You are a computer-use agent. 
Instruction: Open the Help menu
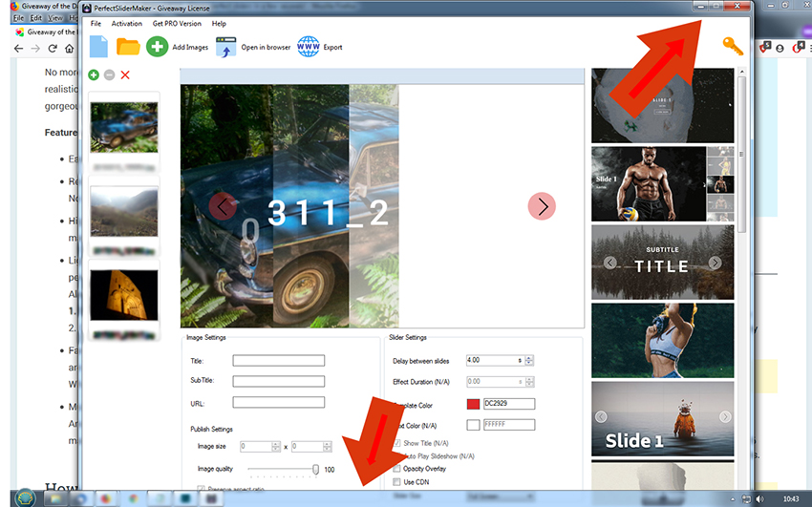pos(219,24)
